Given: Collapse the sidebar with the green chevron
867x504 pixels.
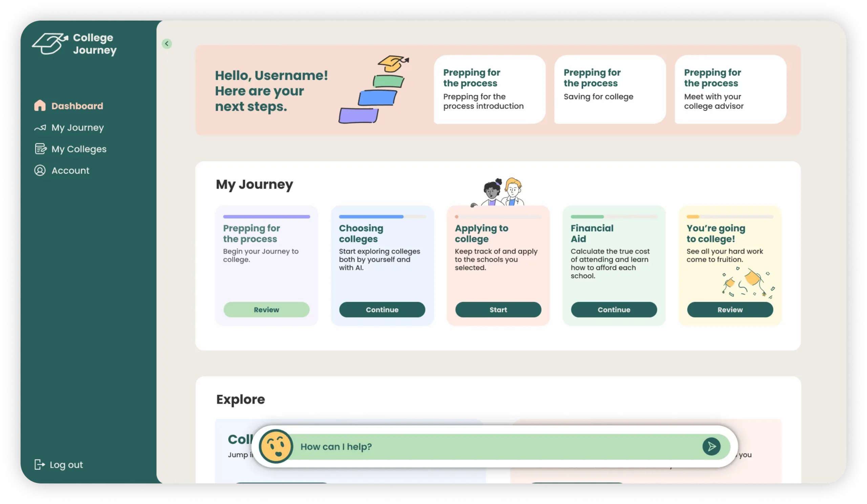Looking at the screenshot, I should coord(167,44).
